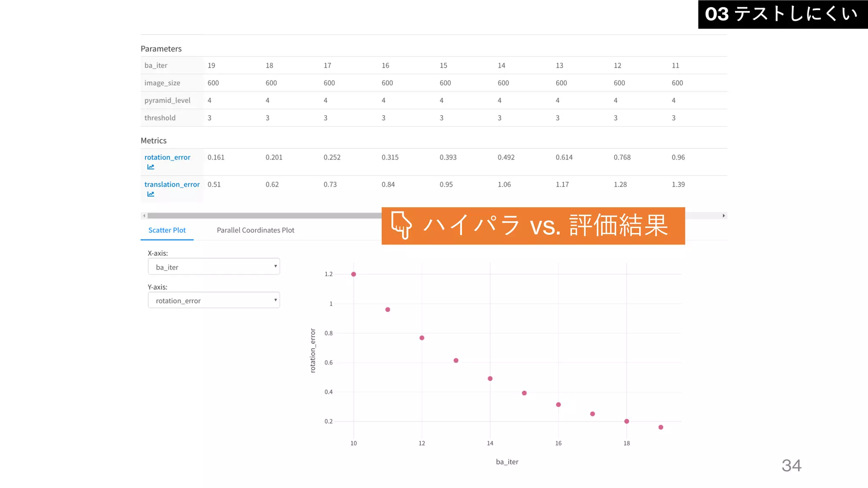Click the ba_iter parameter row label

(156, 65)
